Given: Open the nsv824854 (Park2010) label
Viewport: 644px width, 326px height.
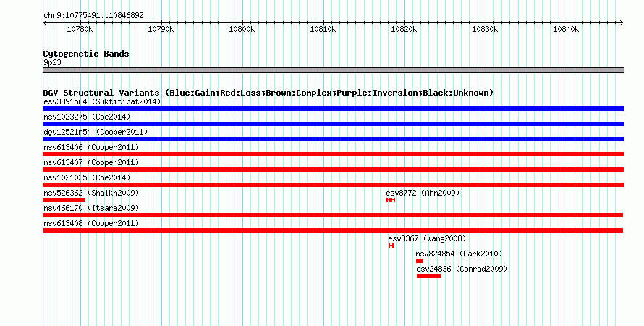Looking at the screenshot, I should click(459, 254).
